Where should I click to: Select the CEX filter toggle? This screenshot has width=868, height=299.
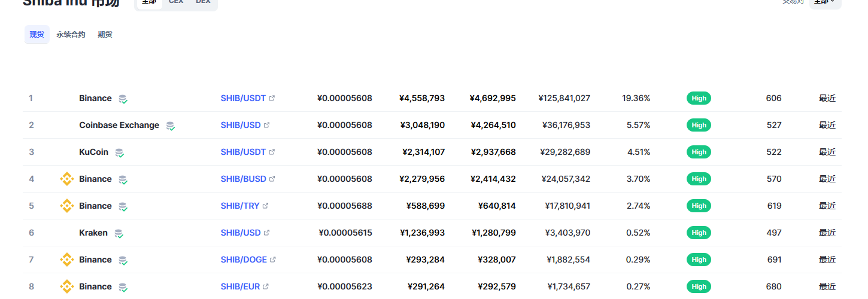[176, 2]
